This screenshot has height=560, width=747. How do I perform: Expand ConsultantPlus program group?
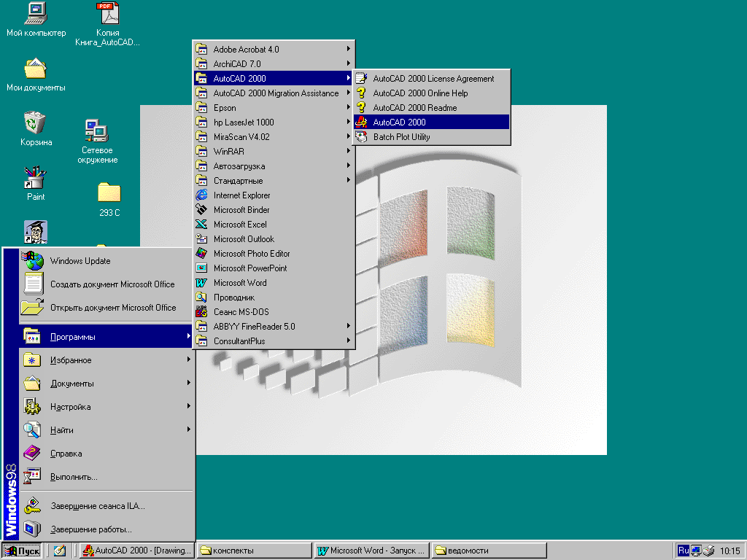point(274,341)
